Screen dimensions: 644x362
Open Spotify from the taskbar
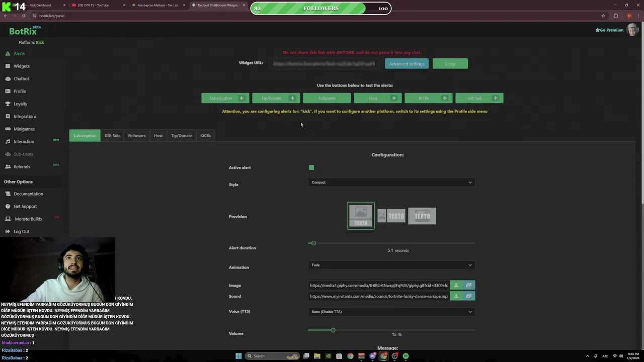coord(406,356)
